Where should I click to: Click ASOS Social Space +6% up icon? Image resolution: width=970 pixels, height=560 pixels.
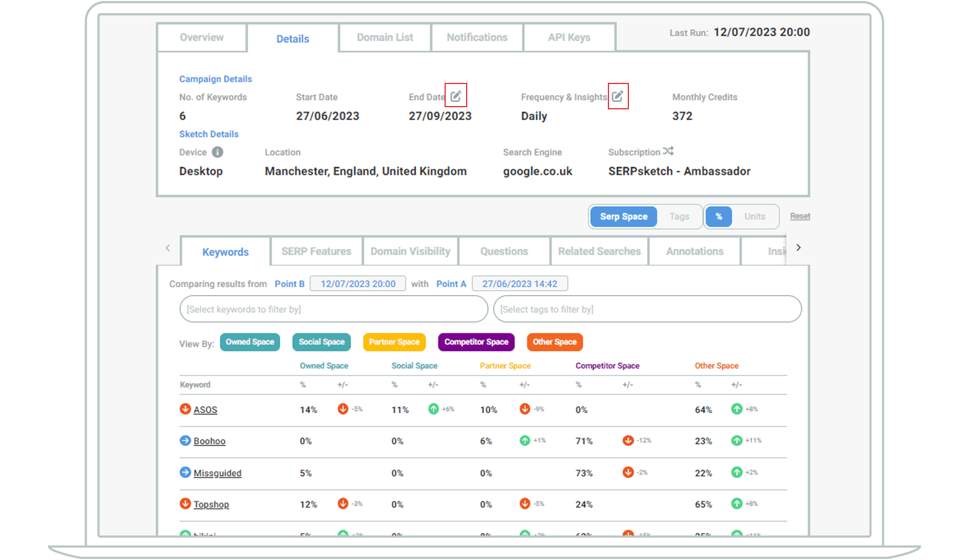[x=433, y=409]
